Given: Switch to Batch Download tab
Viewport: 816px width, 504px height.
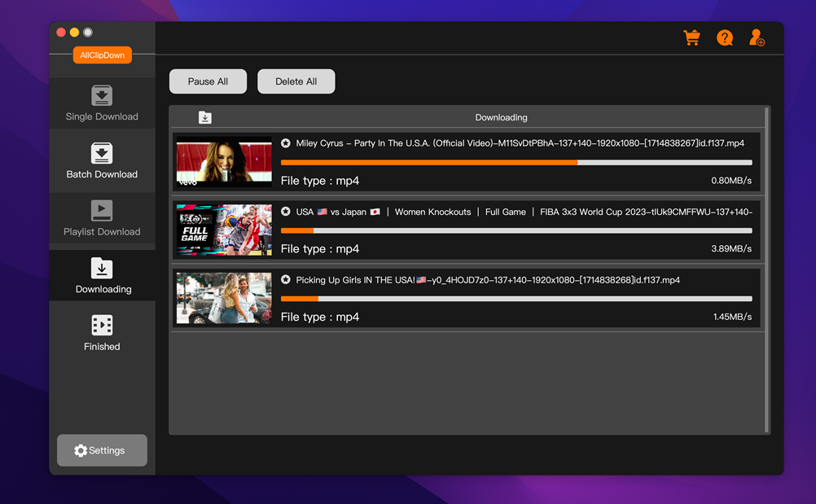Looking at the screenshot, I should (x=102, y=160).
